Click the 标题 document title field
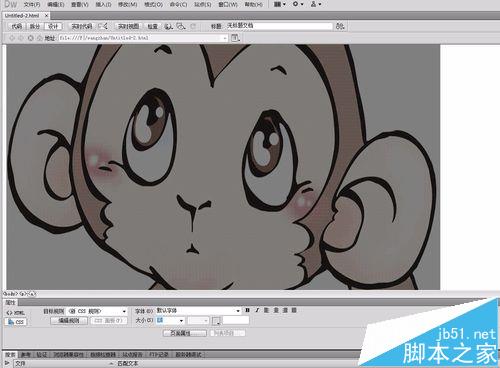This screenshot has width=500, height=368. pyautogui.click(x=279, y=26)
